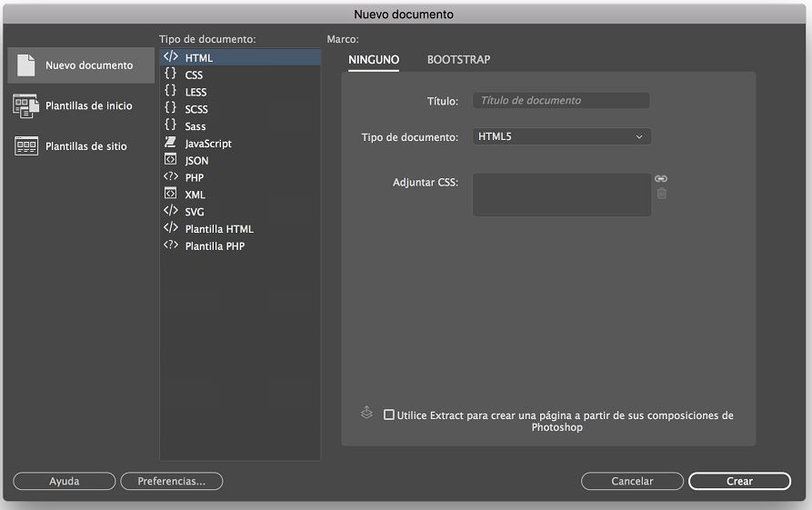The image size is (812, 510).
Task: Click the blank page icon for Nuevo documento
Action: (25, 65)
